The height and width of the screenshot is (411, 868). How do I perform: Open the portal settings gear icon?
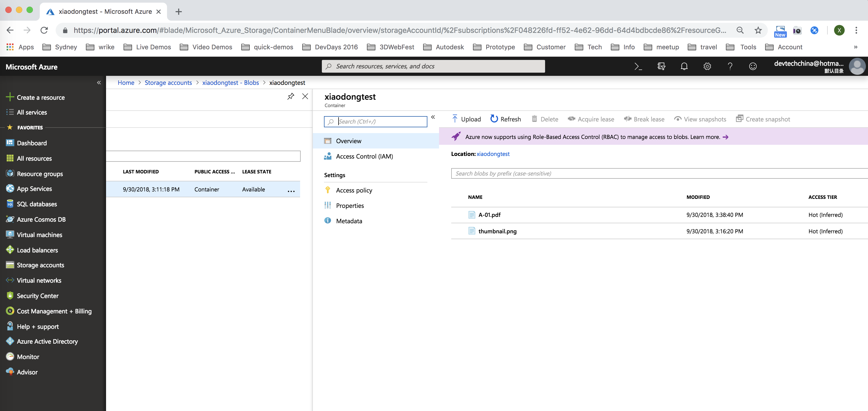coord(707,66)
